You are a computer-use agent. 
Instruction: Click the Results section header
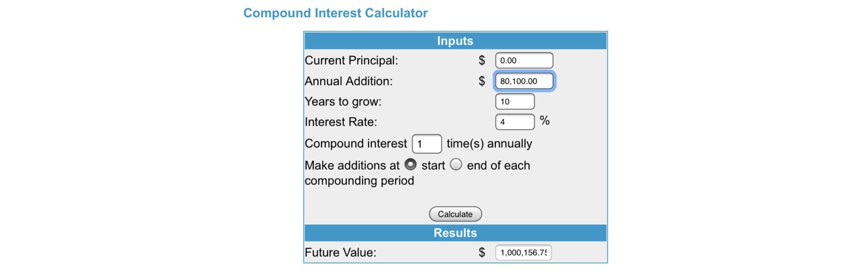click(x=455, y=233)
